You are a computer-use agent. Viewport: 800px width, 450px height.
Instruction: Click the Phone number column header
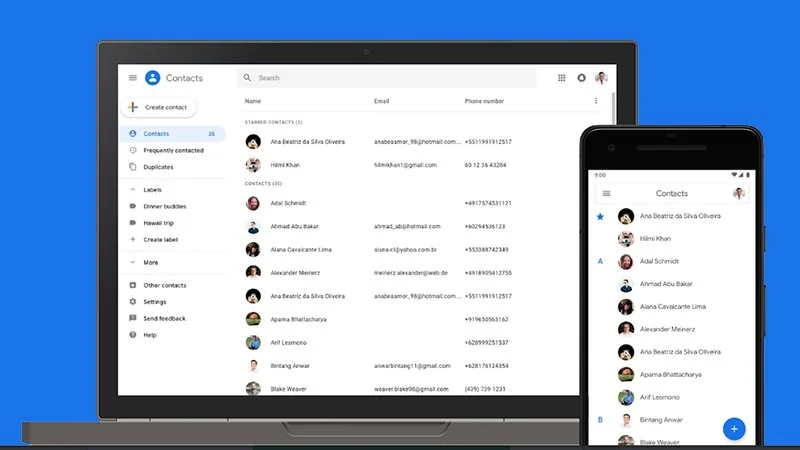(x=484, y=101)
